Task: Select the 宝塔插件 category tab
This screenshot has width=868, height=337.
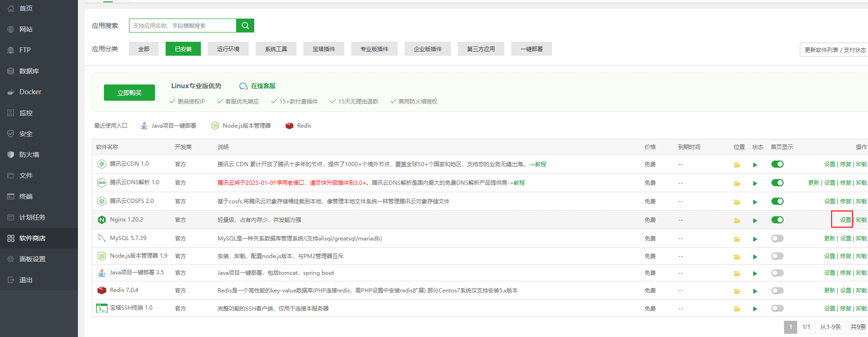Action: 324,49
